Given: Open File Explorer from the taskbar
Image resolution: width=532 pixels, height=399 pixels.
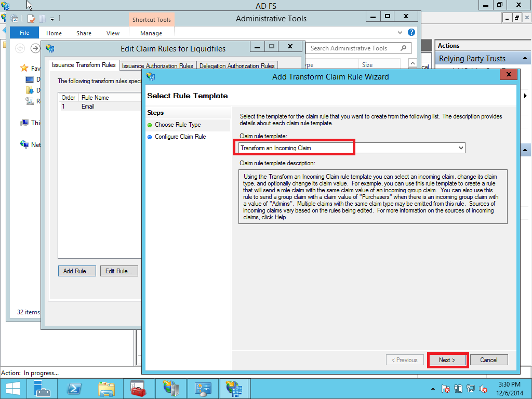Looking at the screenshot, I should point(107,389).
